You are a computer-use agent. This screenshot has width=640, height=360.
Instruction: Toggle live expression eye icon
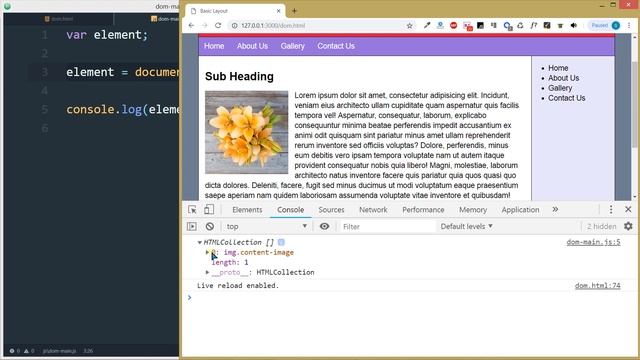[x=324, y=227]
